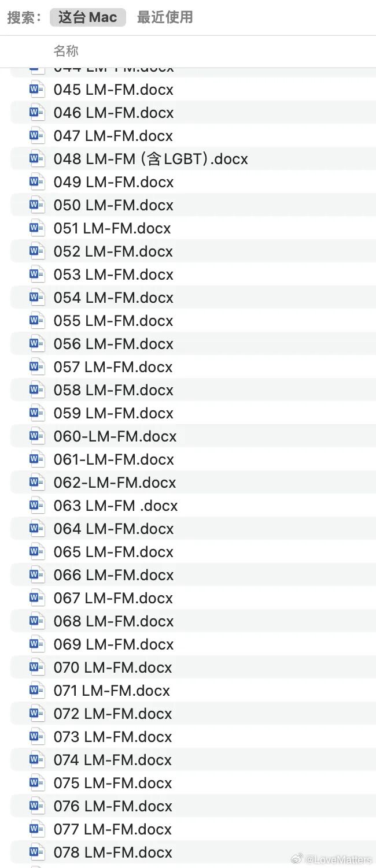Select file name 045 LM-FM.docx
The height and width of the screenshot is (868, 376).
(113, 90)
